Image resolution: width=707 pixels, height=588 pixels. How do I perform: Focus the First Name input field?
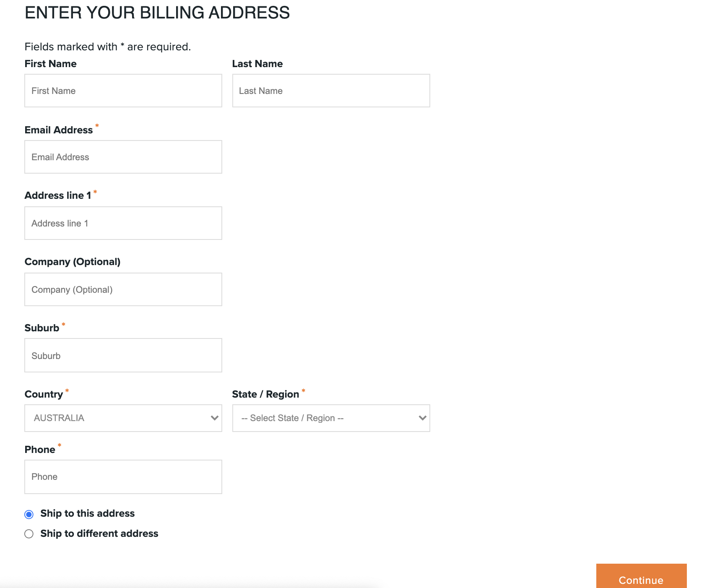pyautogui.click(x=123, y=91)
